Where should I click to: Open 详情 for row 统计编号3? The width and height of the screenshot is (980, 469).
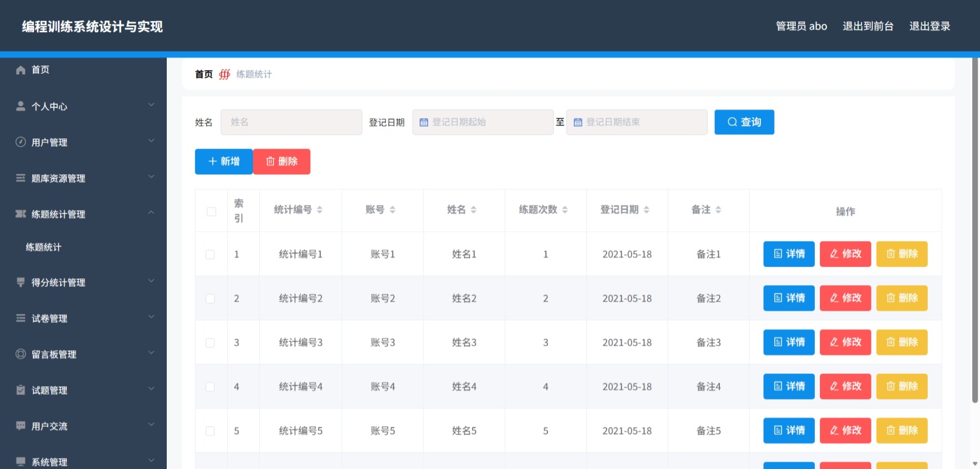[789, 342]
